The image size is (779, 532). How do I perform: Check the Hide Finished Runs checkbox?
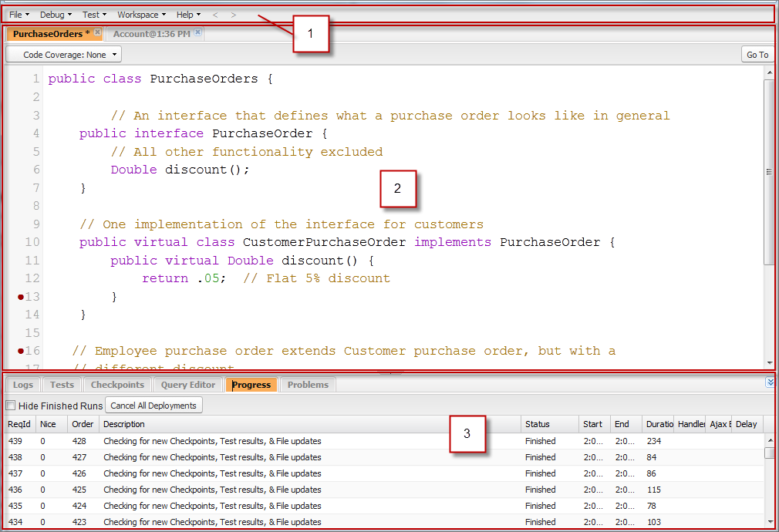[x=11, y=406]
